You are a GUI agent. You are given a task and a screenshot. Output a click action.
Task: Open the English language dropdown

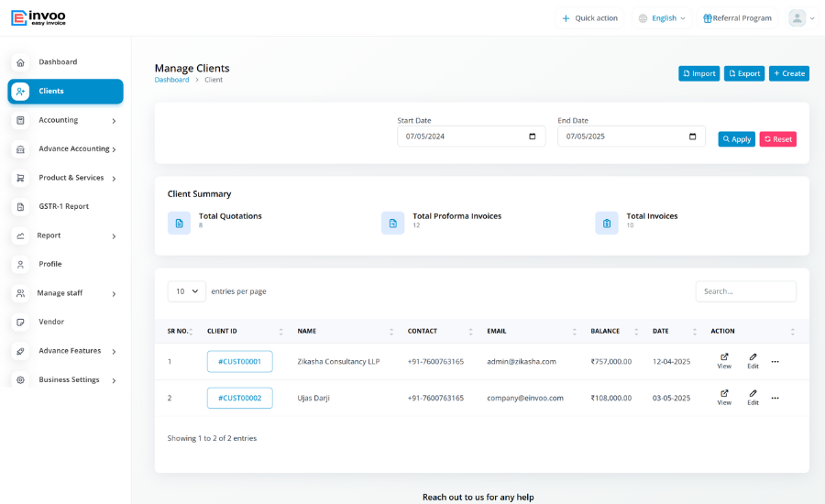click(662, 18)
